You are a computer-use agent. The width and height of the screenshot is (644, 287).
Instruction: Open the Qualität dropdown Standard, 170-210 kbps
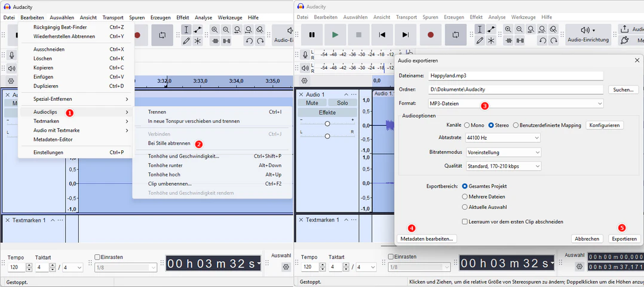click(x=503, y=166)
